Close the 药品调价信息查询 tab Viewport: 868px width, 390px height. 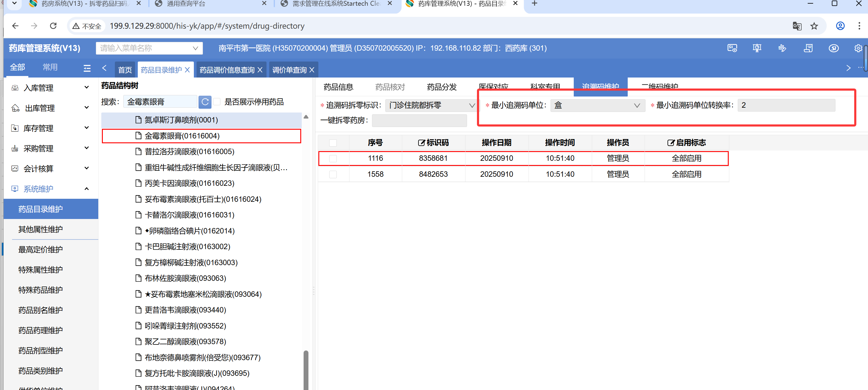[x=260, y=70]
